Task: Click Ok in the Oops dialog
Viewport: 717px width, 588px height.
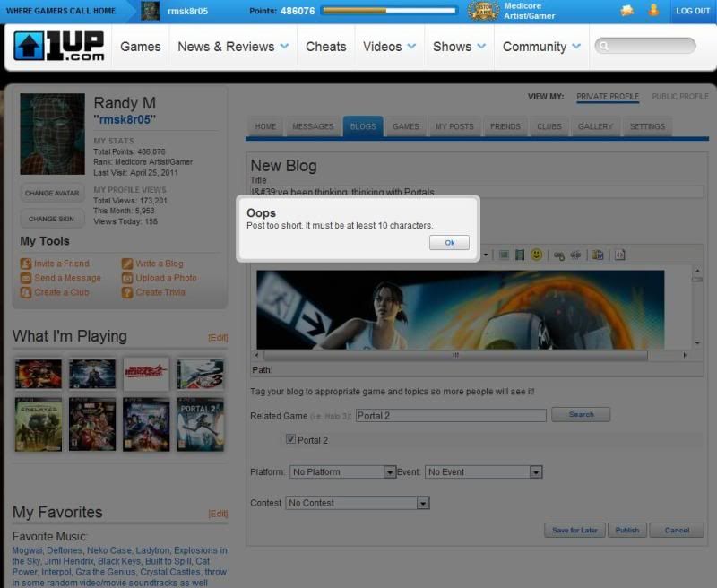Action: tap(450, 243)
